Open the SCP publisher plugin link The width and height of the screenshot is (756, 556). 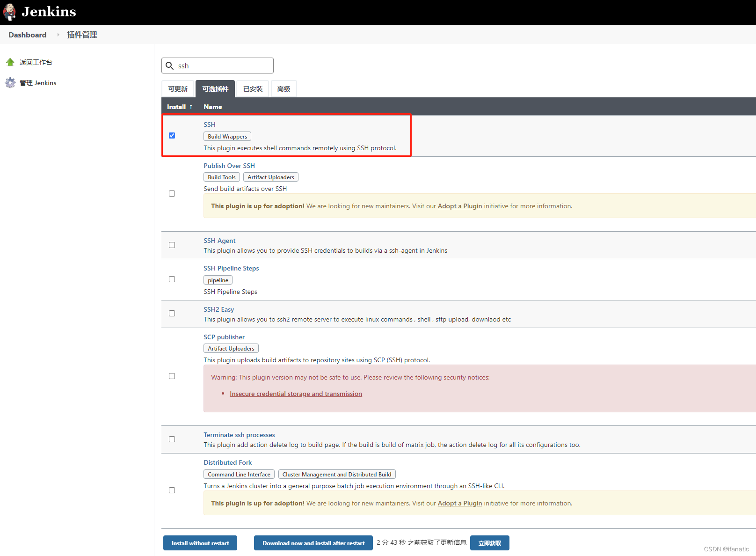pyautogui.click(x=224, y=337)
